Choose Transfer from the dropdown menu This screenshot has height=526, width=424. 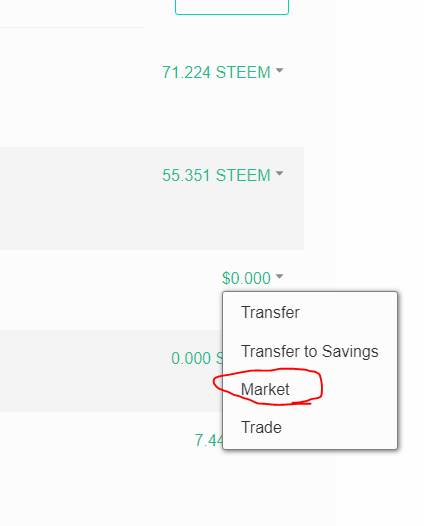coord(270,312)
